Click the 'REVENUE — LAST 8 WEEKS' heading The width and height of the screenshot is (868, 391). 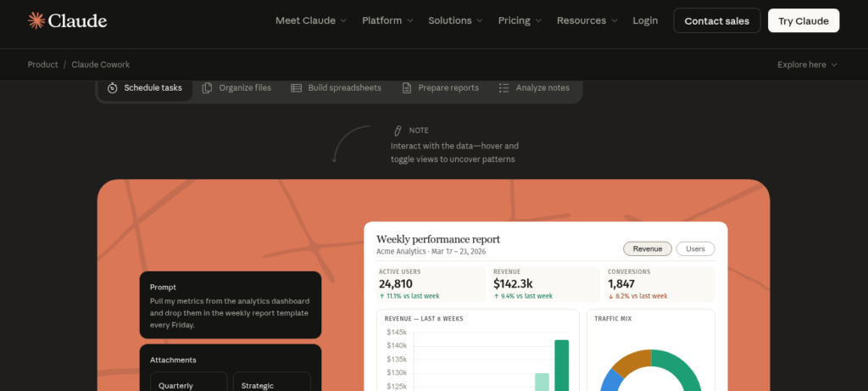point(424,319)
